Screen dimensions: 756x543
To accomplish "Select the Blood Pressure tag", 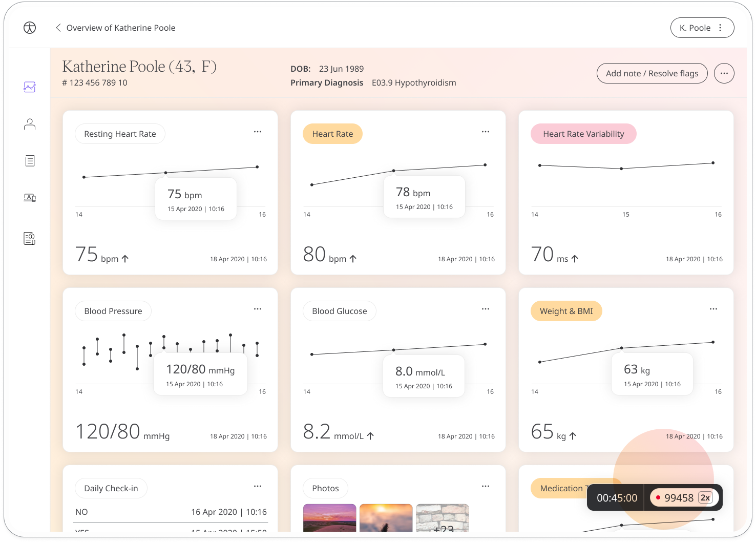I will click(x=113, y=311).
